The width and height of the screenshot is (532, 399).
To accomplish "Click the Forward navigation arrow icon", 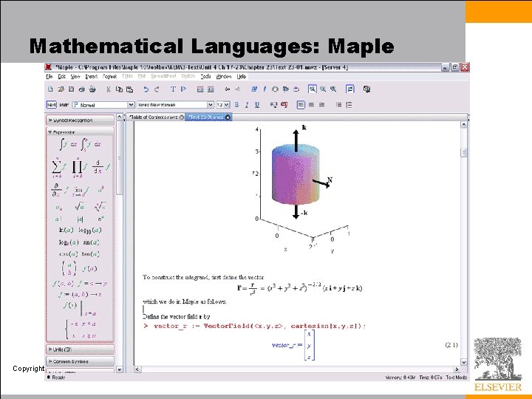I will (x=238, y=89).
